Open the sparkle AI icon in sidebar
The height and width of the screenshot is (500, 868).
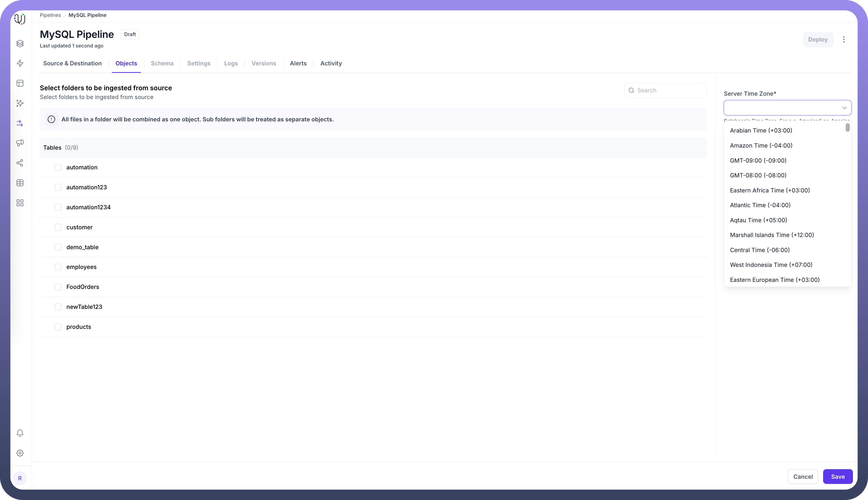20,103
